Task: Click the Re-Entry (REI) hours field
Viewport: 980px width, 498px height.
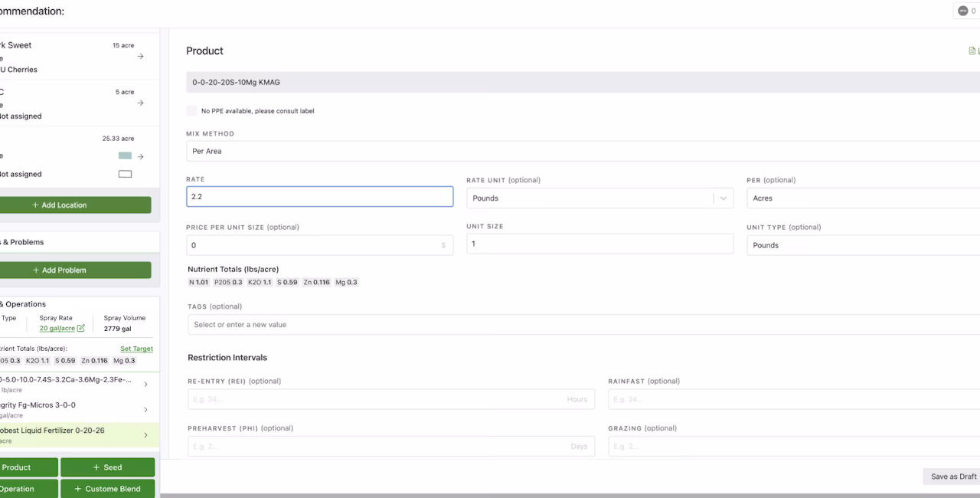Action: pos(390,399)
